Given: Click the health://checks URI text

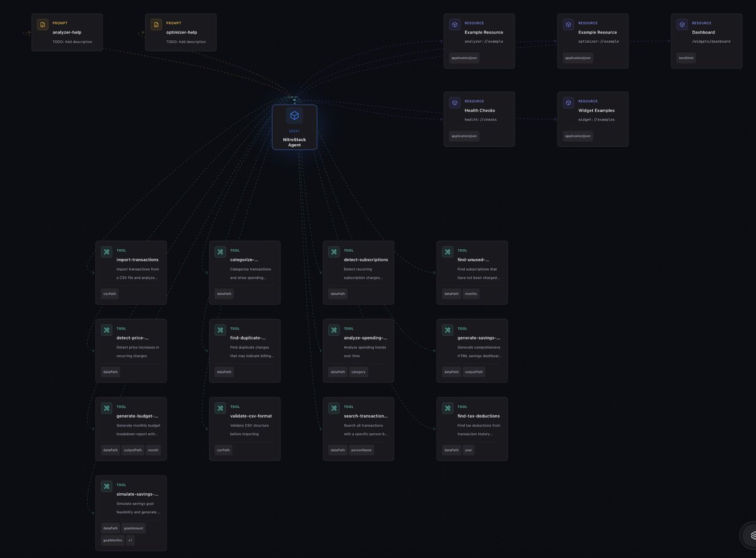Looking at the screenshot, I should click(481, 120).
